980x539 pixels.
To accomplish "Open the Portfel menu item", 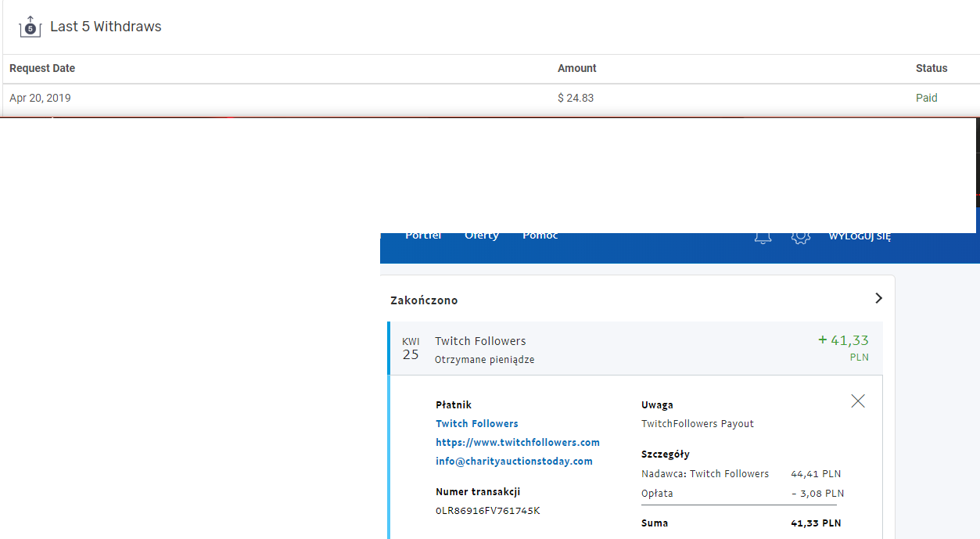I will [423, 236].
